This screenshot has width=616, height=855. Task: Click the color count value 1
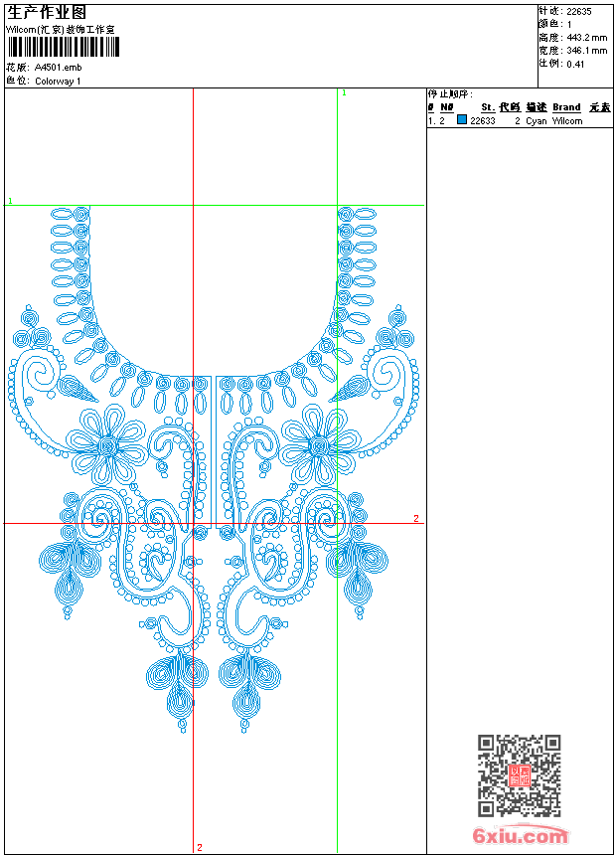(569, 25)
